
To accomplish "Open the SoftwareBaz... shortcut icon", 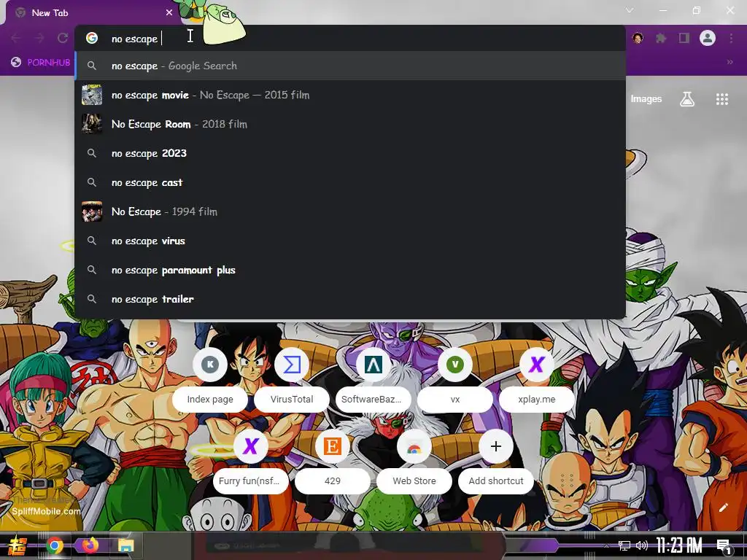I will [x=373, y=365].
